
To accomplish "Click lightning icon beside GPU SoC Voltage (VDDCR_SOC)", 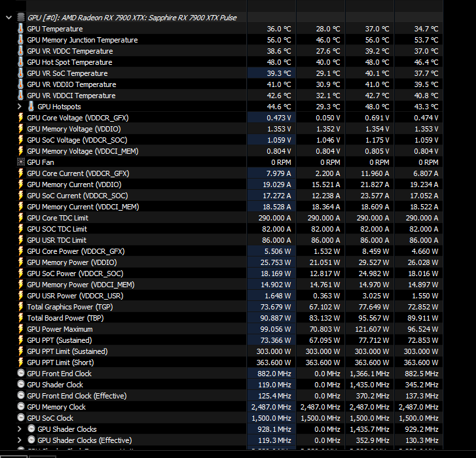I will [x=21, y=140].
